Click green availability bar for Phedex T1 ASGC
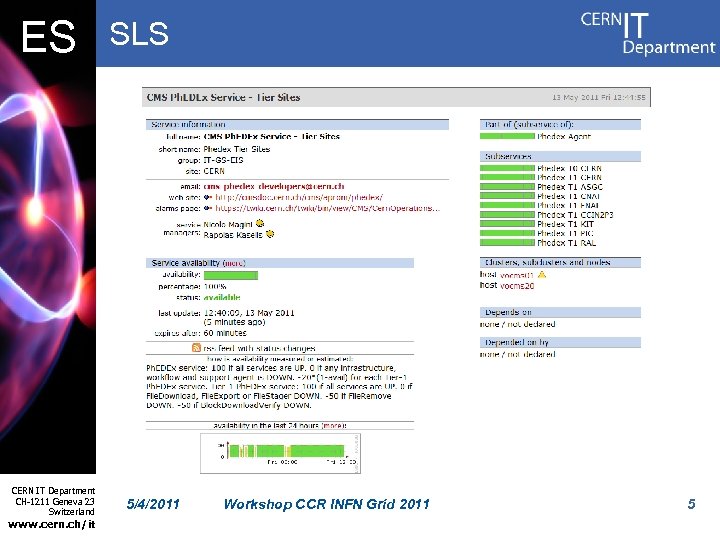Viewport: 720px width, 540px height. tap(507, 187)
